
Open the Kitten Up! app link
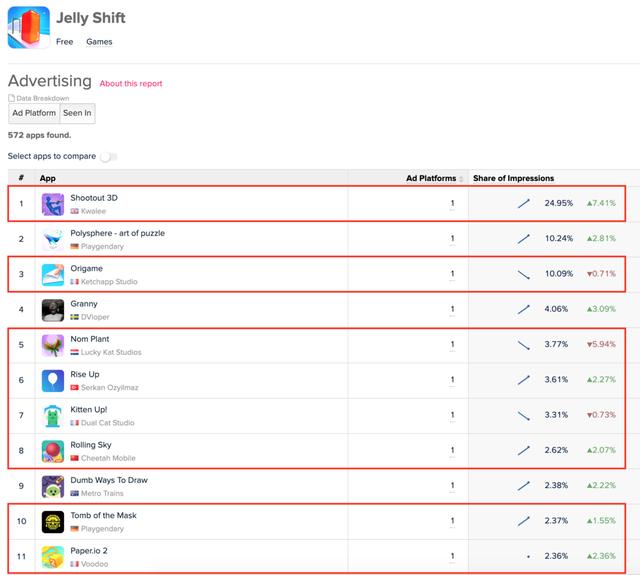90,409
